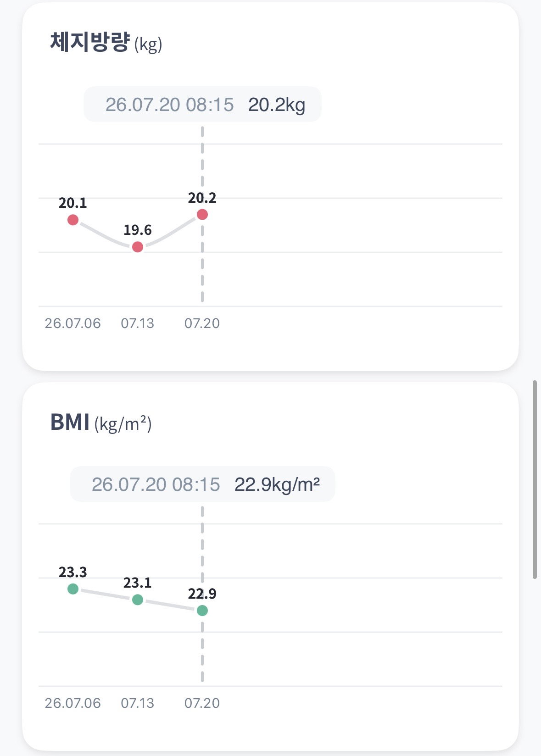
Task: Select the 23.1 BMI data point
Action: click(138, 600)
